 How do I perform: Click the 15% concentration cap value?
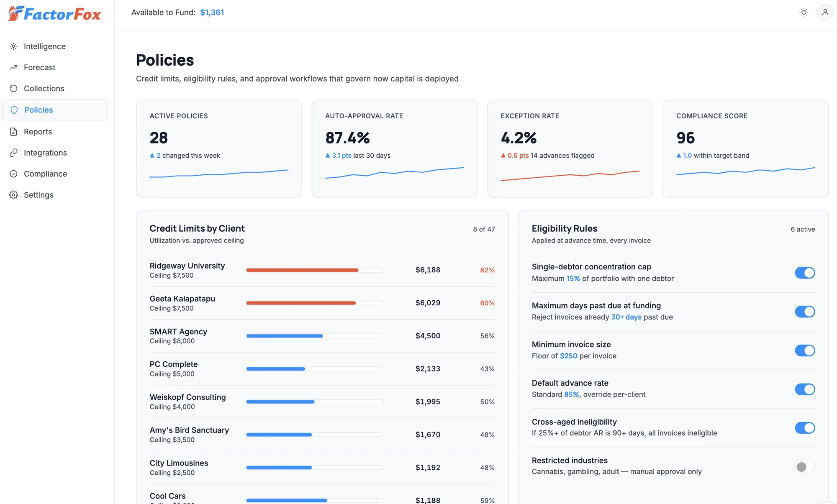[573, 279]
